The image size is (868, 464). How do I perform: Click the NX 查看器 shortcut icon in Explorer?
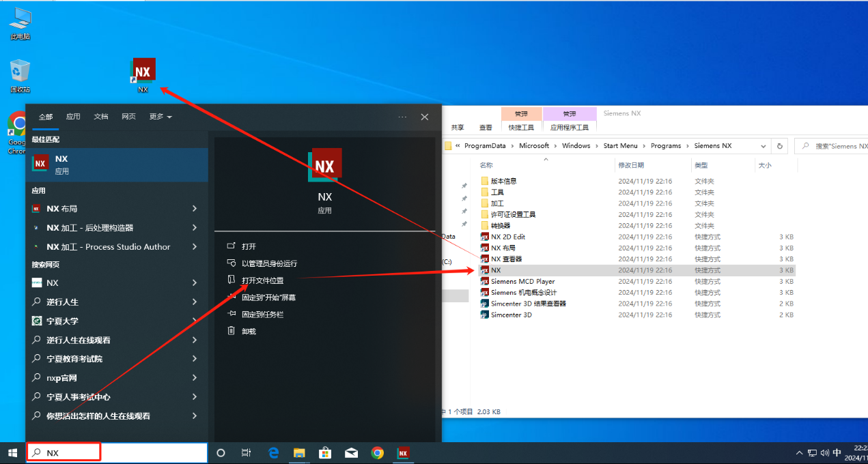click(x=485, y=259)
